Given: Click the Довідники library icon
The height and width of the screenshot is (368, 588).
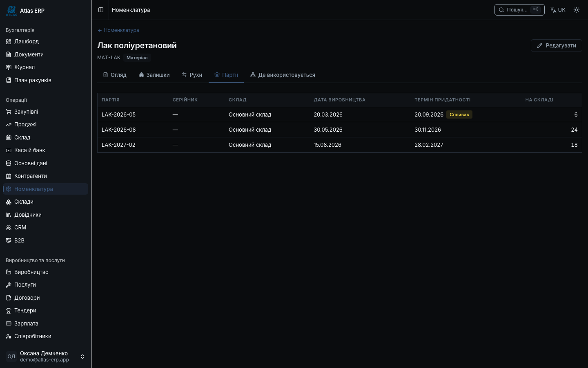Looking at the screenshot, I should (x=9, y=215).
